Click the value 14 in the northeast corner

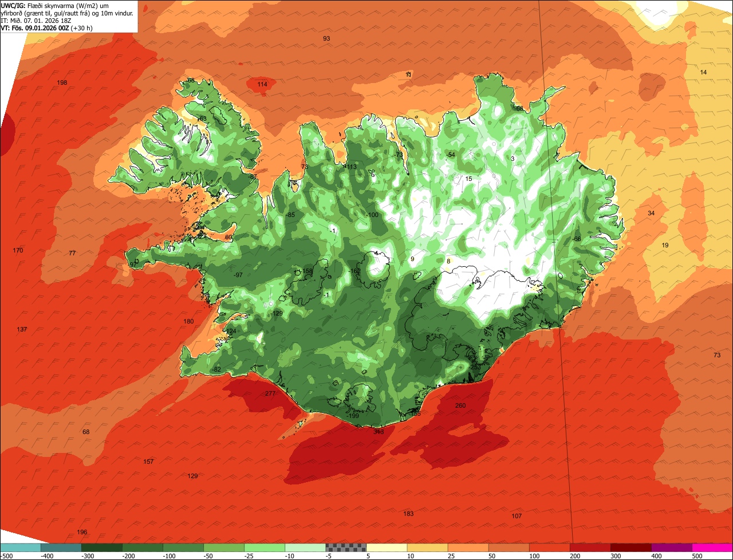click(704, 72)
